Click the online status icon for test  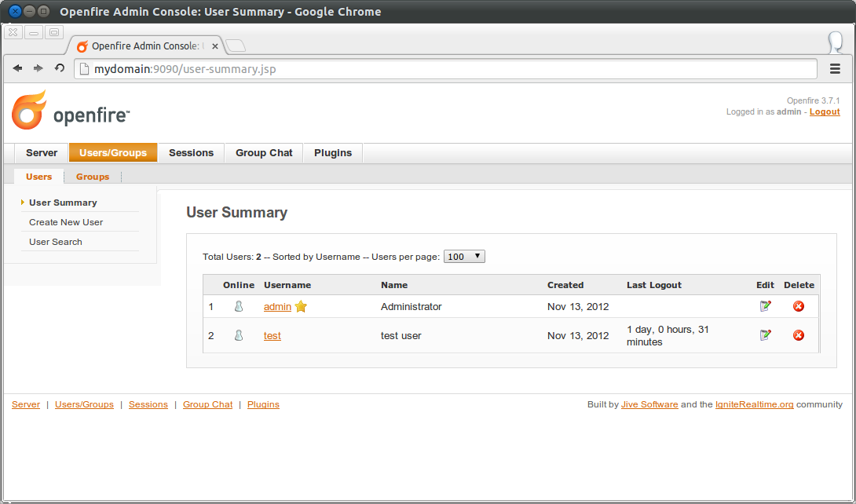click(x=239, y=335)
